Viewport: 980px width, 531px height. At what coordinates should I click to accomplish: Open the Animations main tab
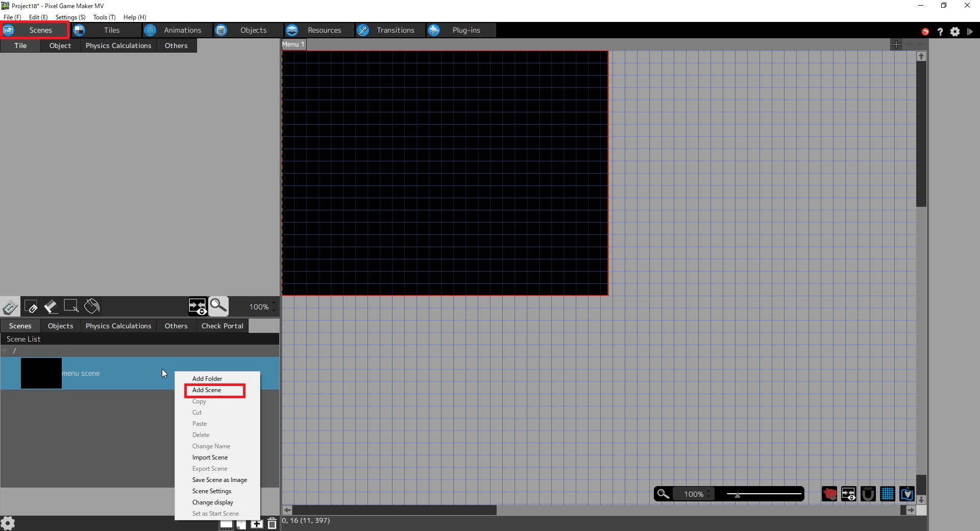(177, 30)
